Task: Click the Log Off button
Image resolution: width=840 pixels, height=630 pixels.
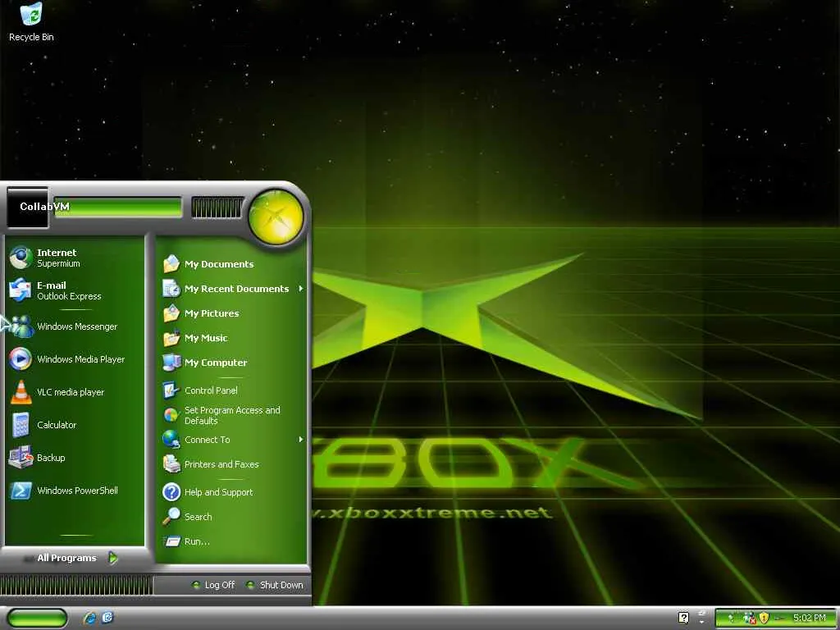Action: (214, 585)
